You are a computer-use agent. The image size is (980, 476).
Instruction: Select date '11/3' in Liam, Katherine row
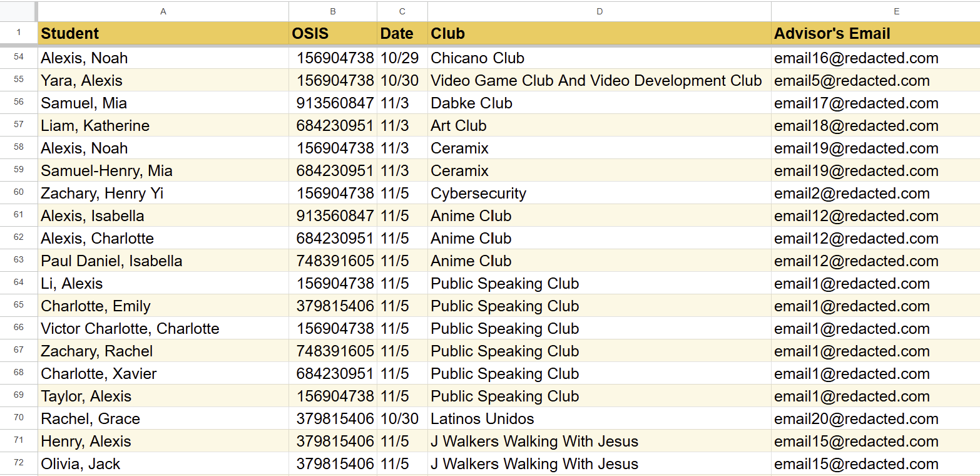(402, 125)
